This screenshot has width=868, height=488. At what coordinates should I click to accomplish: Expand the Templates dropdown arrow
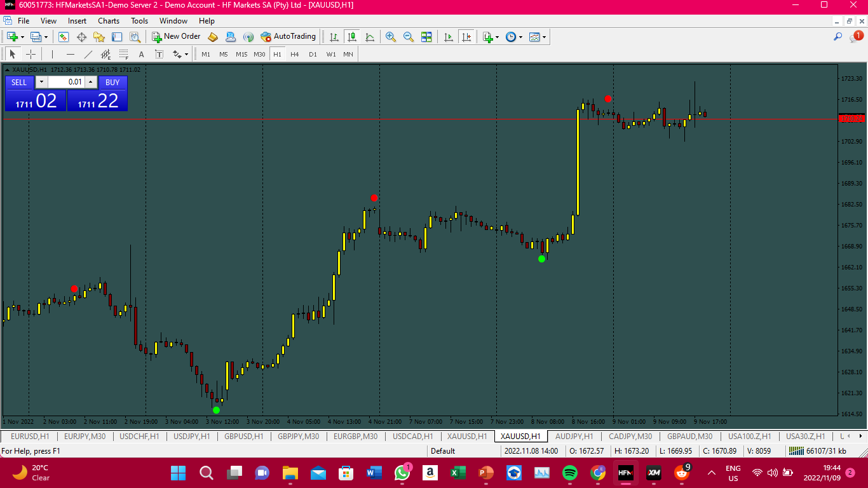click(544, 37)
